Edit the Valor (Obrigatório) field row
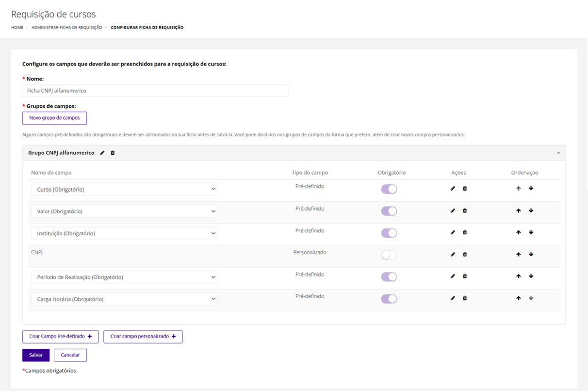 click(x=453, y=211)
